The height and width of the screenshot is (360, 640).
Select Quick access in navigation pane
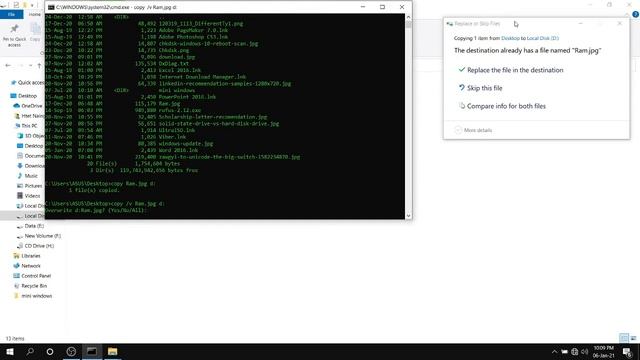[x=28, y=82]
